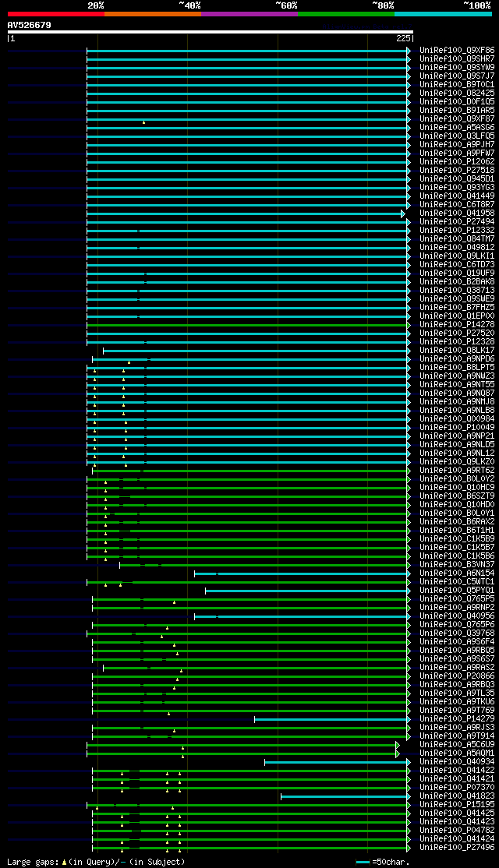Screen dimensions: 499x868
Task: Click the arrowhead ending A5C6U9 alignment
Action: (x=398, y=745)
